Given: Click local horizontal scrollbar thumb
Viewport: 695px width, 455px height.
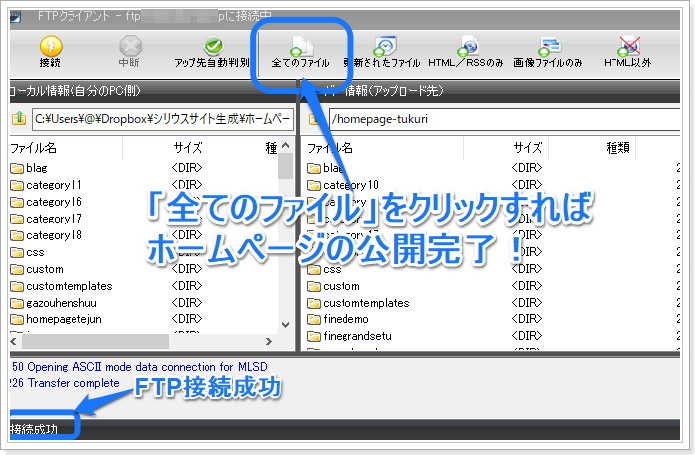Looking at the screenshot, I should [95, 342].
